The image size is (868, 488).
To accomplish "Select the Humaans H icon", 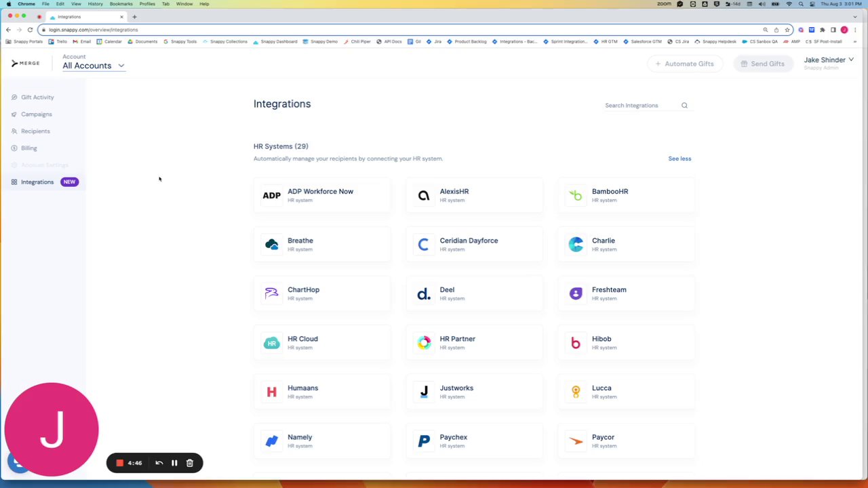I will pos(271,392).
